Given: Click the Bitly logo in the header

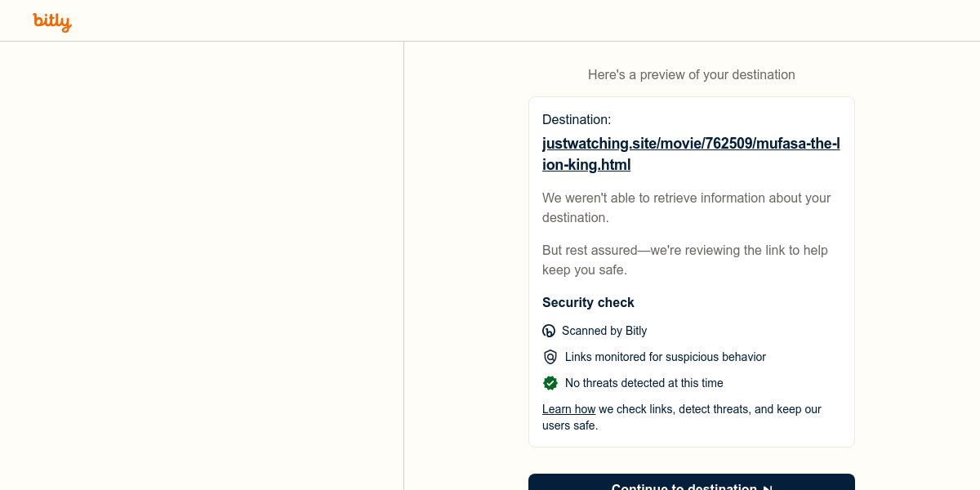Looking at the screenshot, I should pyautogui.click(x=52, y=21).
